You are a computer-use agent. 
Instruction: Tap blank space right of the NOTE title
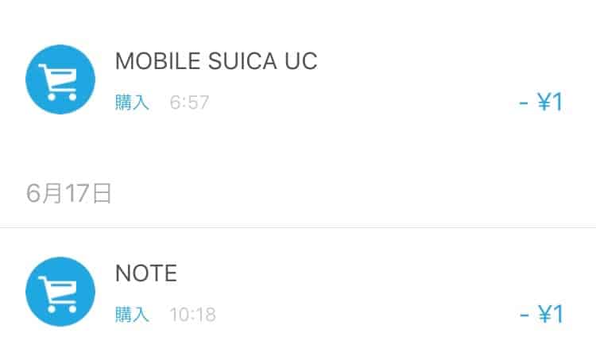pos(342,273)
